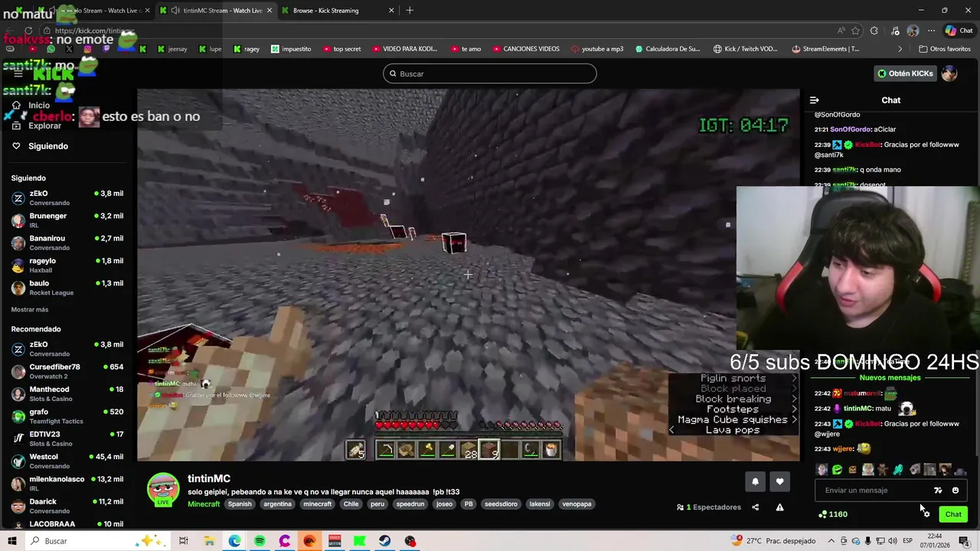Open rageylo channel

(x=67, y=265)
